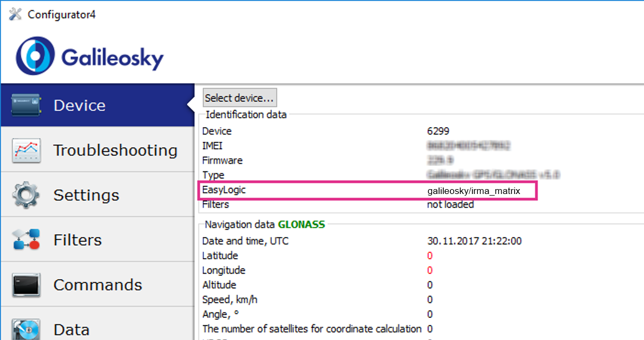Viewport: 644px width, 340px height.
Task: Click the Filters blue-red nodes icon
Action: point(26,240)
